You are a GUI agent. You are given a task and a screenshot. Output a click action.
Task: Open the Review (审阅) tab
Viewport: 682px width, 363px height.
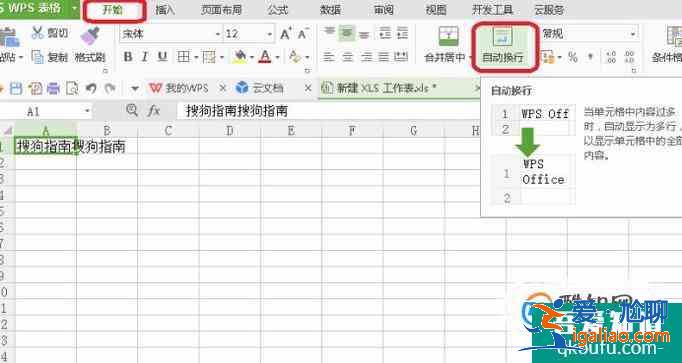tap(384, 10)
